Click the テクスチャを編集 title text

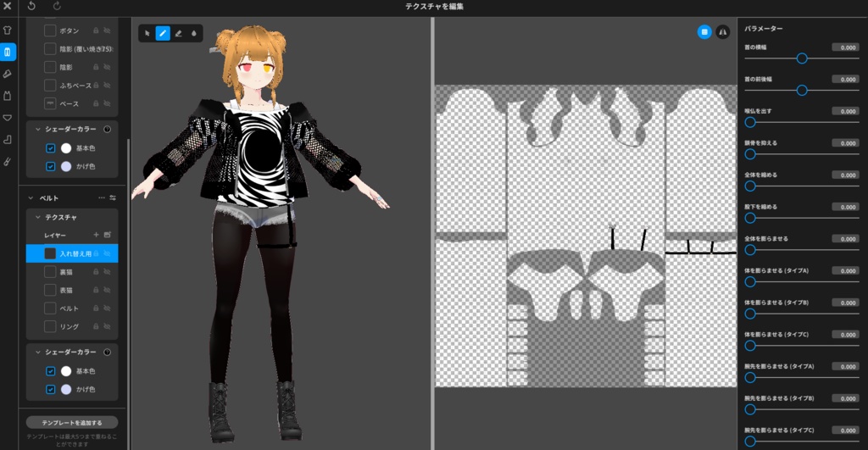point(434,7)
